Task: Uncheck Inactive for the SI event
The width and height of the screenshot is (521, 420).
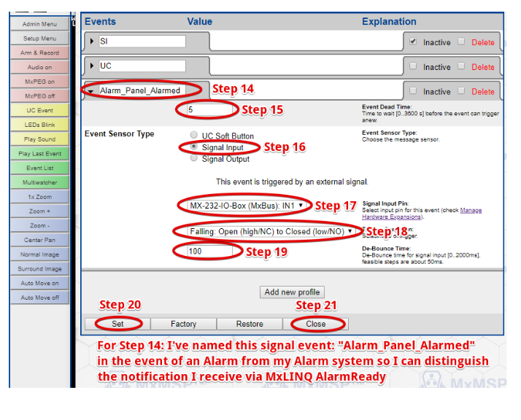Action: tap(413, 42)
